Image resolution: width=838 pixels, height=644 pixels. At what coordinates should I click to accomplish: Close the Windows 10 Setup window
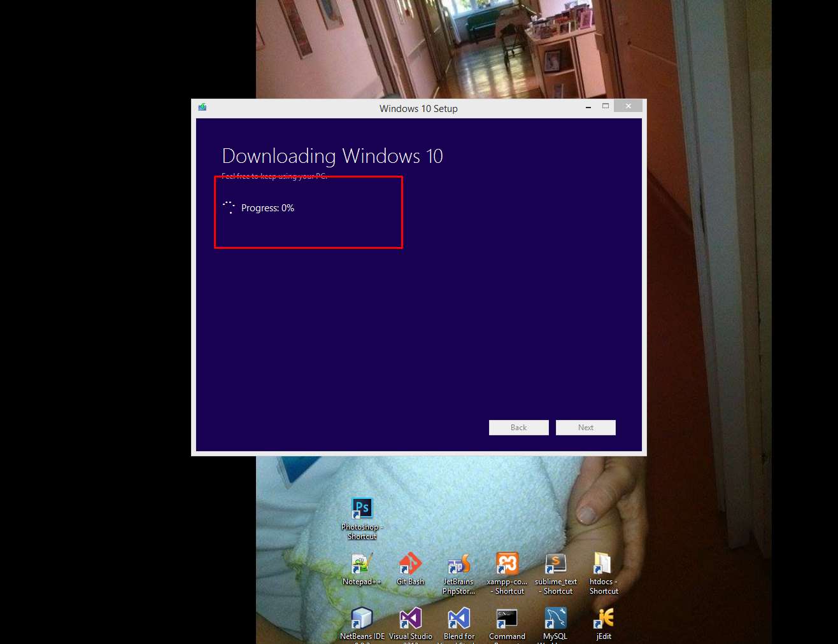628,106
